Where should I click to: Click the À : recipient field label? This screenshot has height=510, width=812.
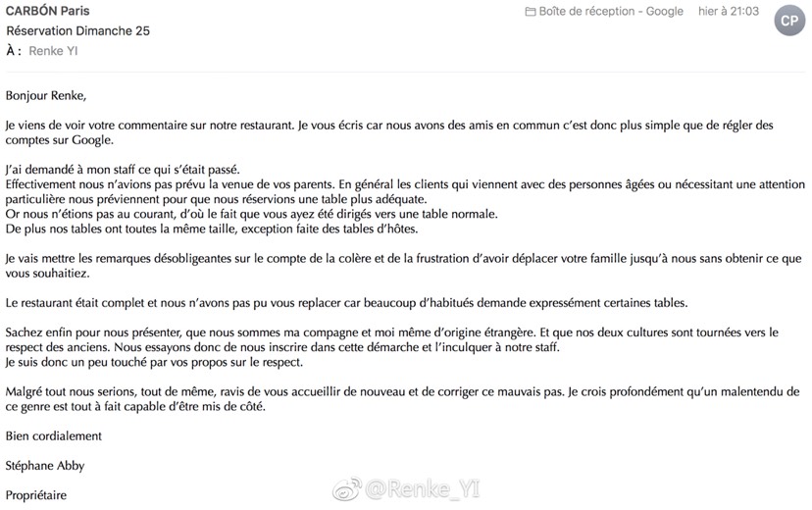point(14,51)
